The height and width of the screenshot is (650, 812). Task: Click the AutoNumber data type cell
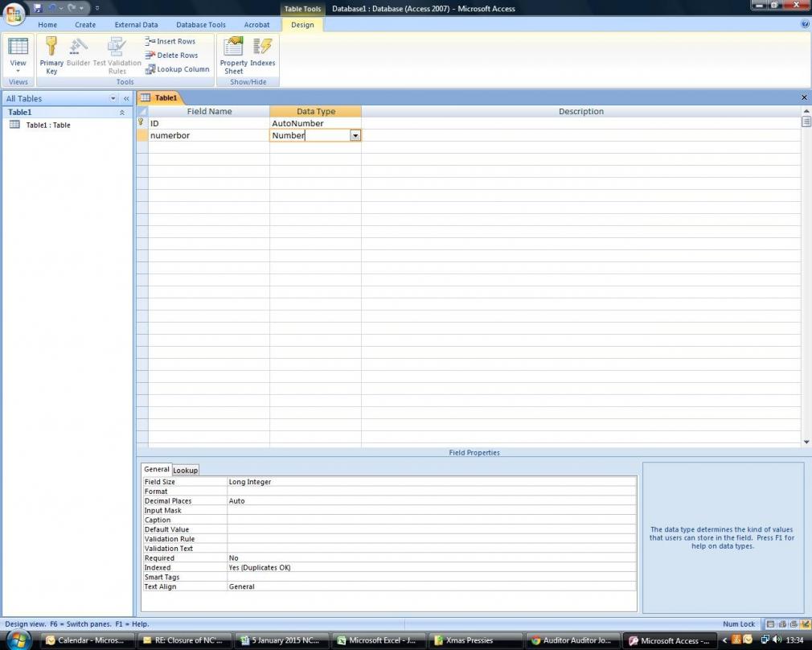(x=315, y=123)
